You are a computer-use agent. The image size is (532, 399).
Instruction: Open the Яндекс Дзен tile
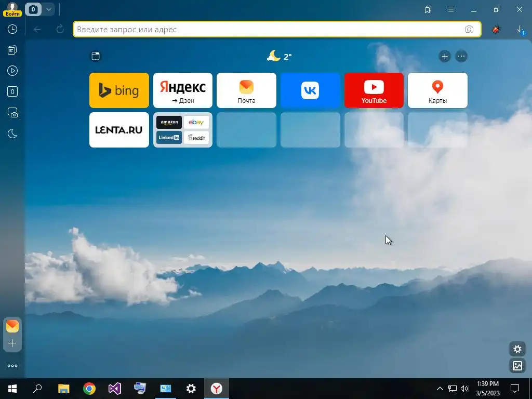point(183,90)
